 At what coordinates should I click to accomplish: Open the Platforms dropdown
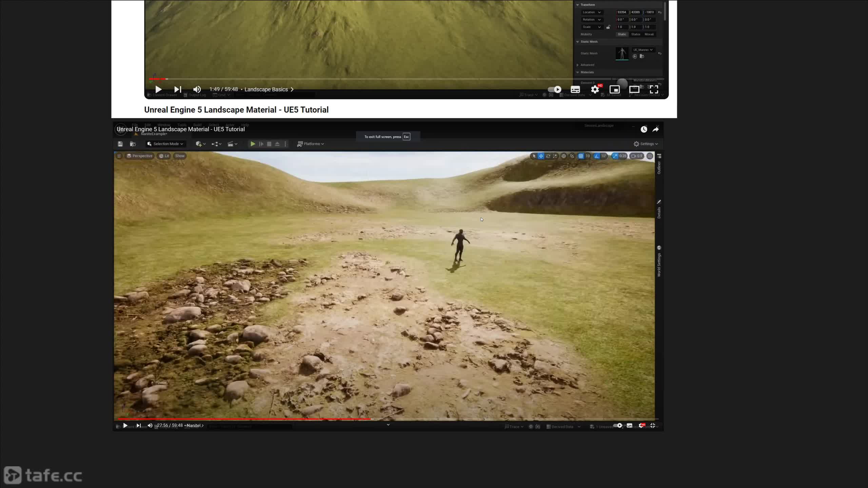pyautogui.click(x=310, y=144)
